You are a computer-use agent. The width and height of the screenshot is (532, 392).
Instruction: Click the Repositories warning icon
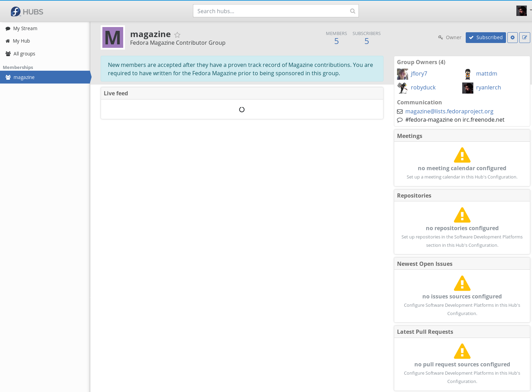(462, 215)
